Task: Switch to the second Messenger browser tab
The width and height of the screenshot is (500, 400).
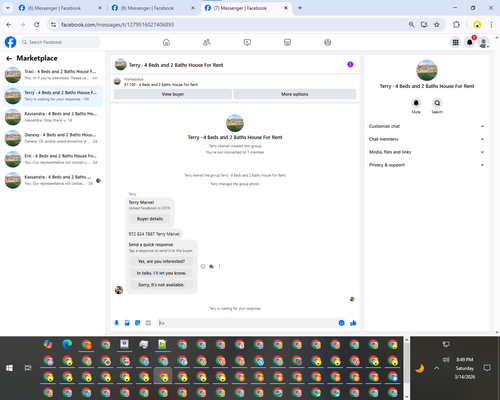Action: pyautogui.click(x=153, y=8)
